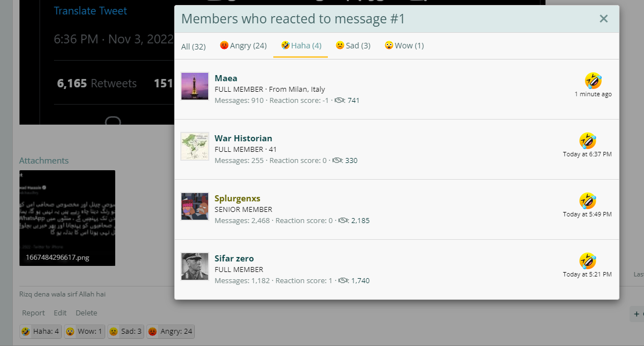
Task: Click the Angry: 24 reaction badge
Action: (x=170, y=331)
